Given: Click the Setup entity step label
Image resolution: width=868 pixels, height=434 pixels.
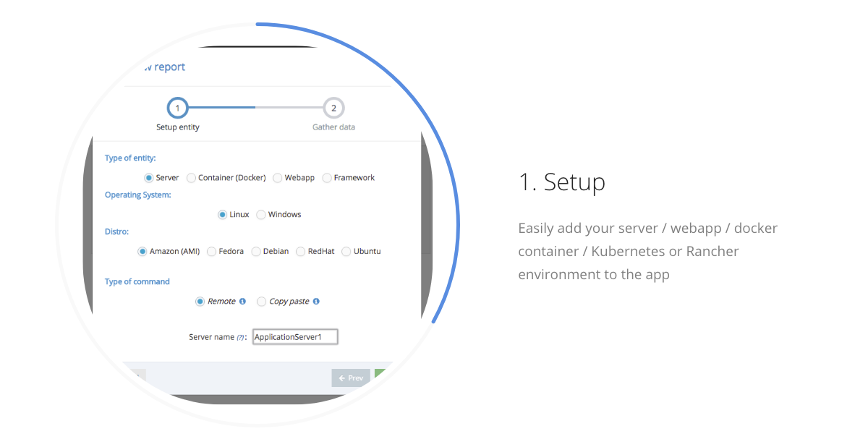Looking at the screenshot, I should [x=178, y=127].
